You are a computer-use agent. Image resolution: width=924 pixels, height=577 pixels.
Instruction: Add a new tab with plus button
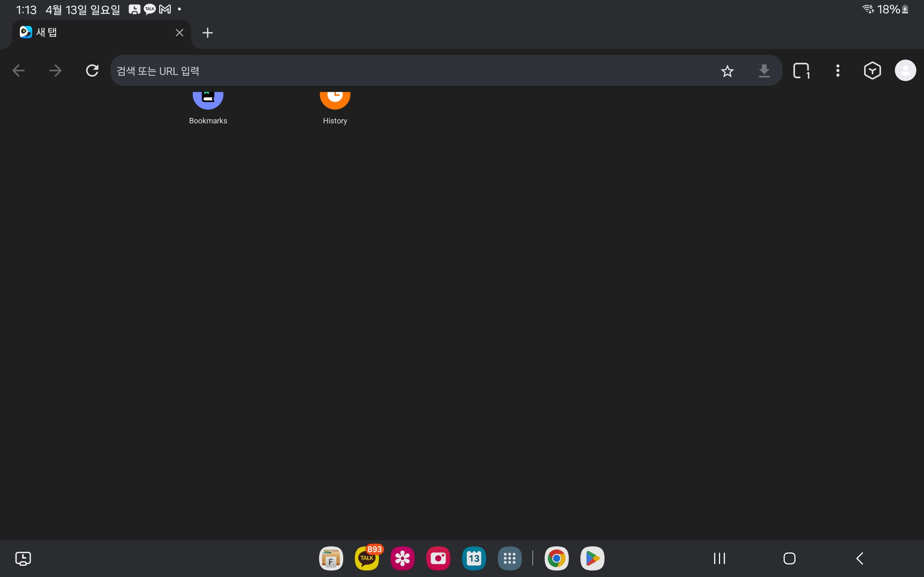(x=207, y=33)
